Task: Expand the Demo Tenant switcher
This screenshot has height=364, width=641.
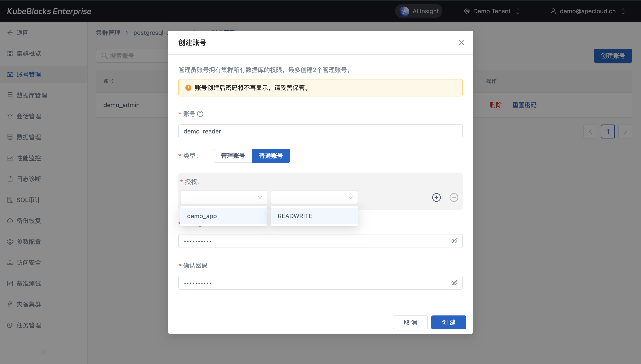Action: point(492,11)
